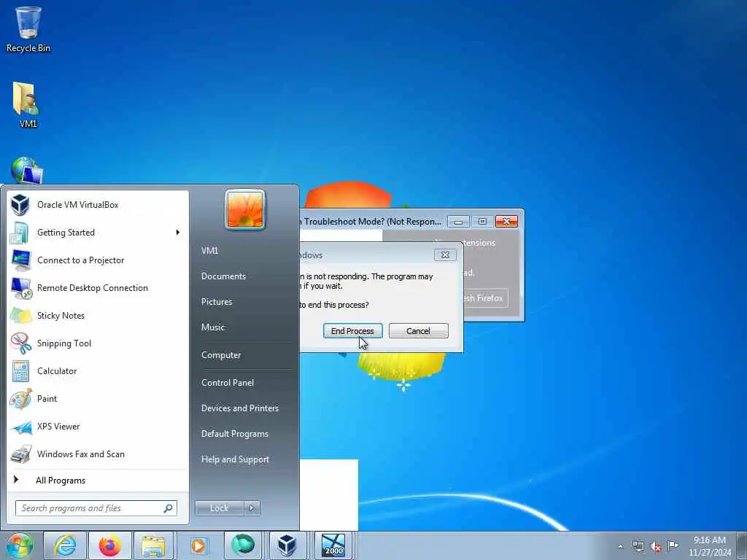This screenshot has width=747, height=560.
Task: Open Remote Desktop Connection
Action: [98, 287]
